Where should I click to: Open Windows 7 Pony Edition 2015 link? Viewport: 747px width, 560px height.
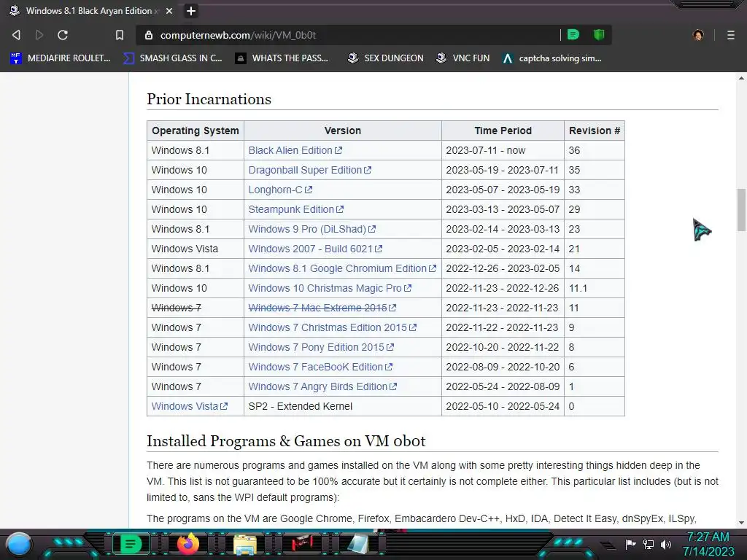pos(321,347)
